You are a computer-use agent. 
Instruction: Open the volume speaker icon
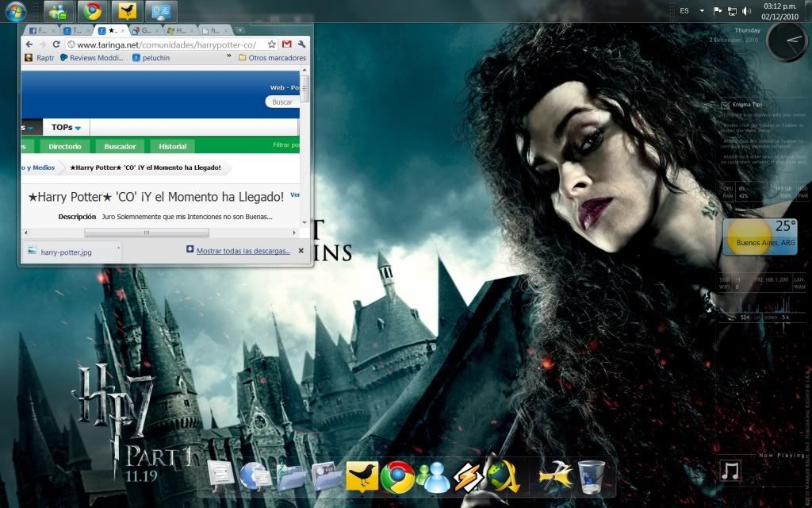coord(746,11)
